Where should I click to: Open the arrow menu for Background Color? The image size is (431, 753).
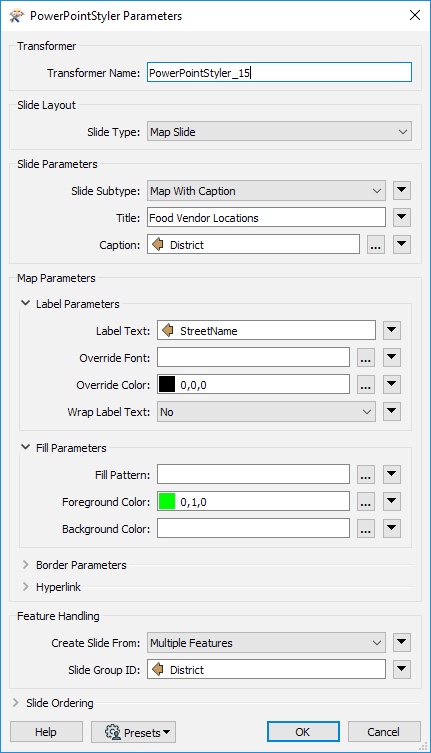(392, 528)
